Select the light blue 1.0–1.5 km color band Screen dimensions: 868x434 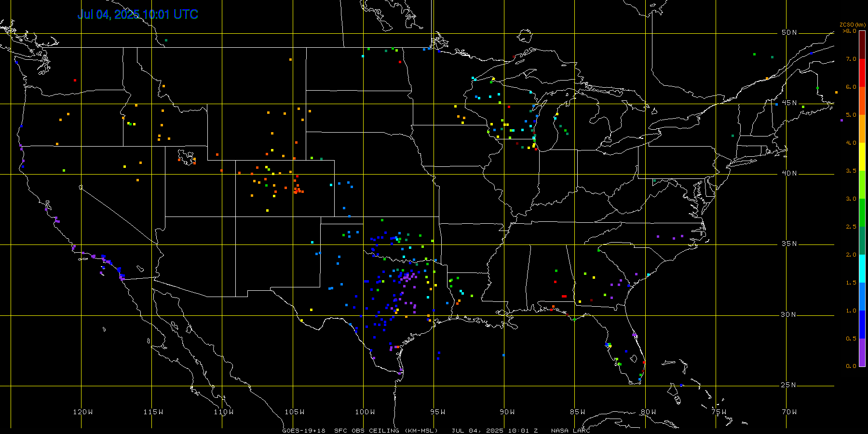pos(862,297)
